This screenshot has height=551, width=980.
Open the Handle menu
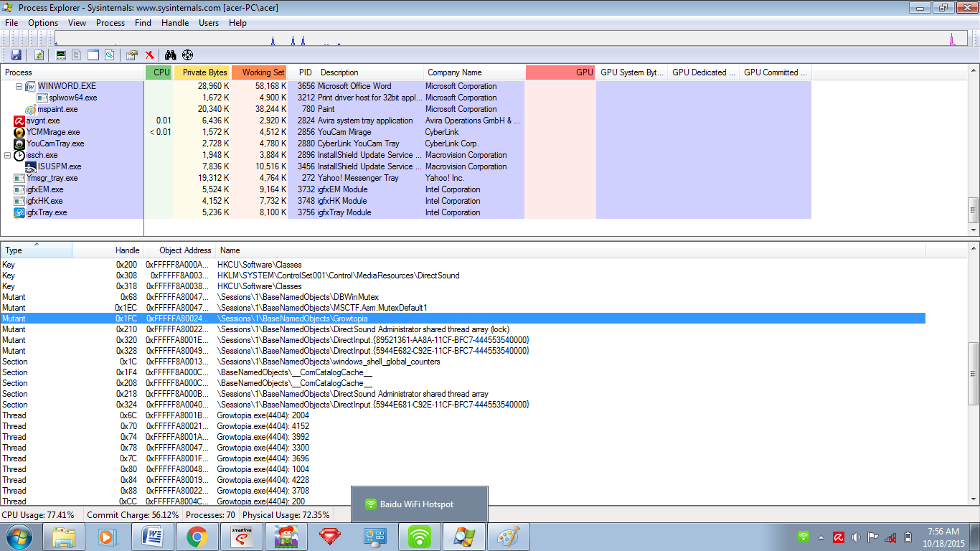[175, 22]
